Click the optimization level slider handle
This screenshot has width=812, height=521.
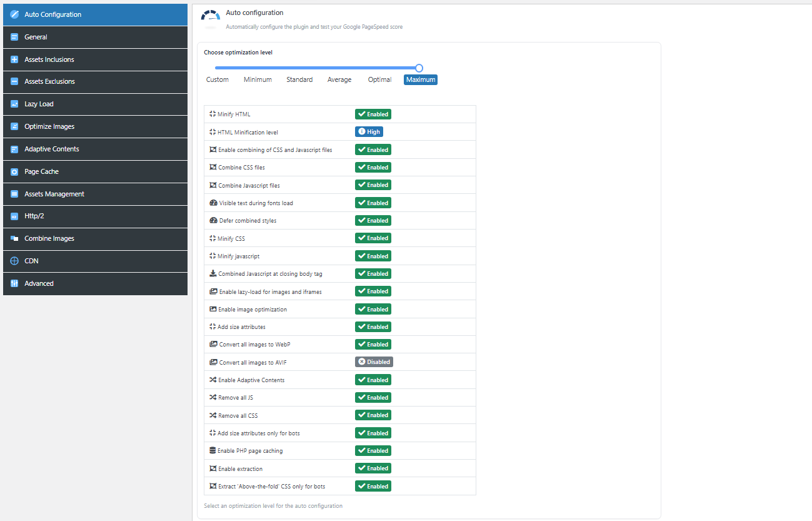tap(418, 68)
